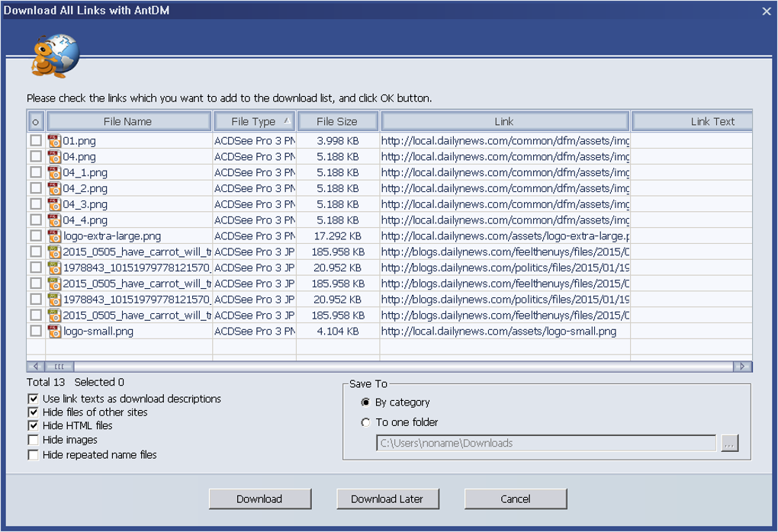Uncheck Hide files of other sites
The width and height of the screenshot is (778, 532).
[x=34, y=412]
